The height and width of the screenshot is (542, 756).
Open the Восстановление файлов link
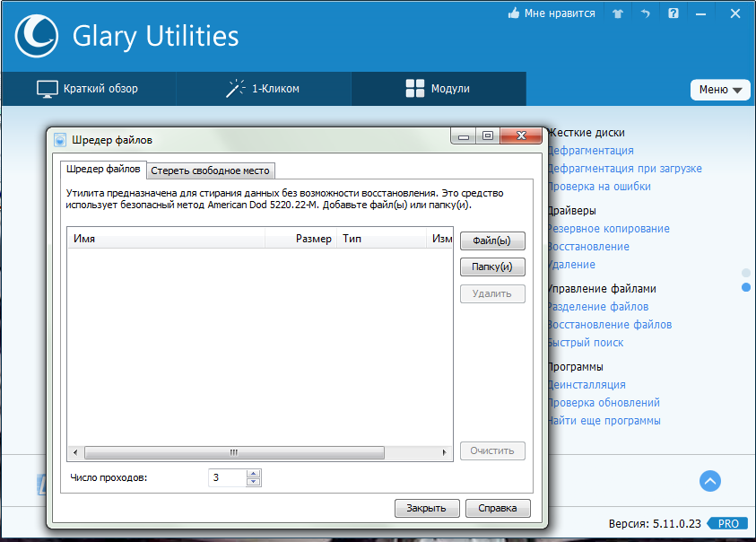[610, 325]
